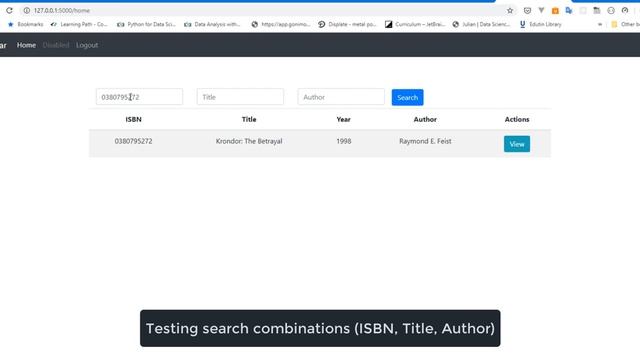Click the Disabled navbar item

coord(56,45)
